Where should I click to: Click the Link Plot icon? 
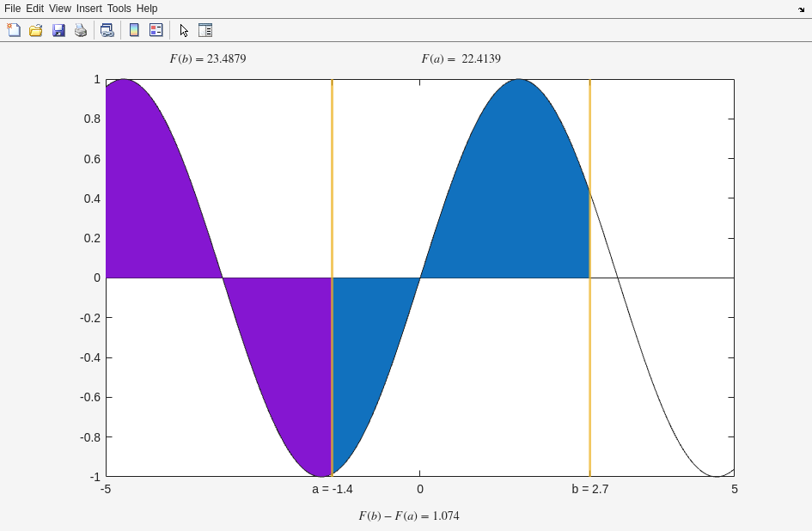click(107, 30)
